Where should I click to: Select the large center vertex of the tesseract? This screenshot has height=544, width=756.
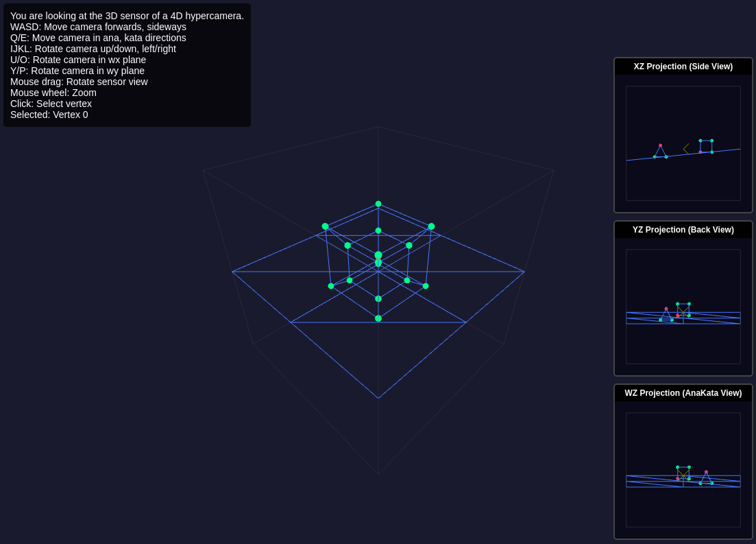[378, 255]
